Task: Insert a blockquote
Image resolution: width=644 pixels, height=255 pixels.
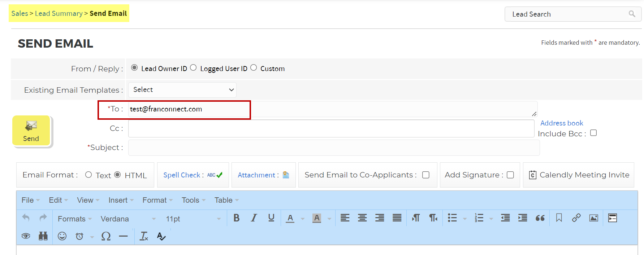Action: tap(540, 218)
